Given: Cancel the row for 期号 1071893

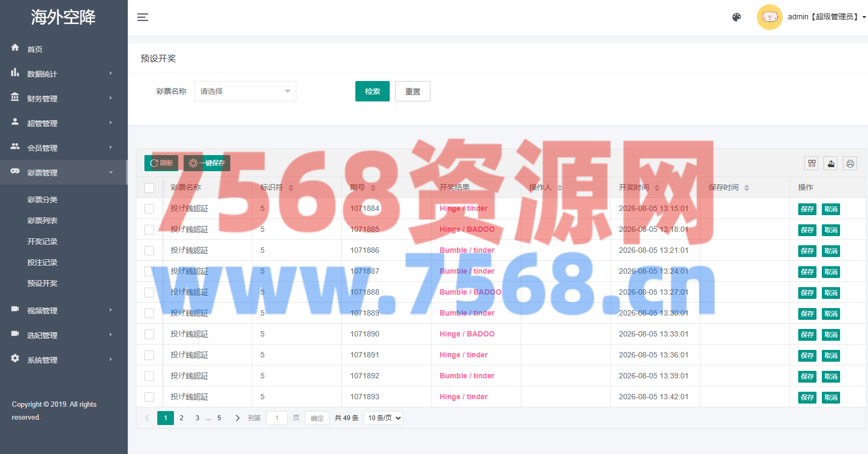Looking at the screenshot, I should tap(831, 398).
